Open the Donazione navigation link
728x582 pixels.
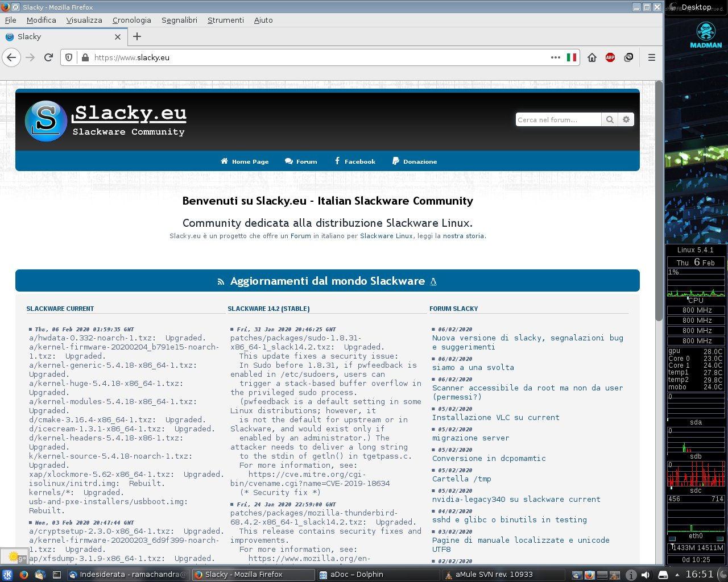coord(415,161)
